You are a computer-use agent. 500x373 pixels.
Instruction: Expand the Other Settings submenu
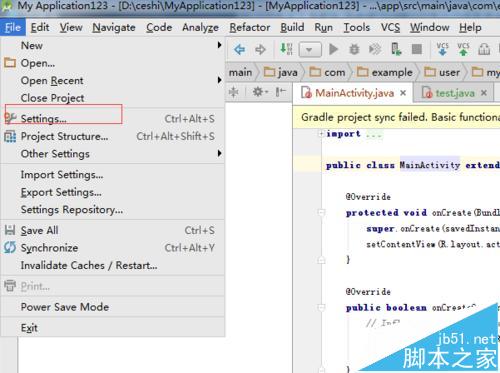[113, 154]
